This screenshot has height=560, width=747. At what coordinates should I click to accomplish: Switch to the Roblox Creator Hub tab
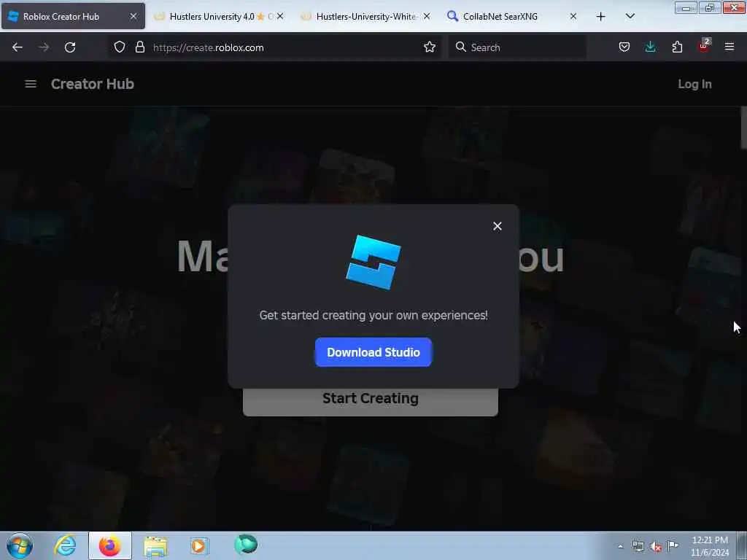(74, 16)
